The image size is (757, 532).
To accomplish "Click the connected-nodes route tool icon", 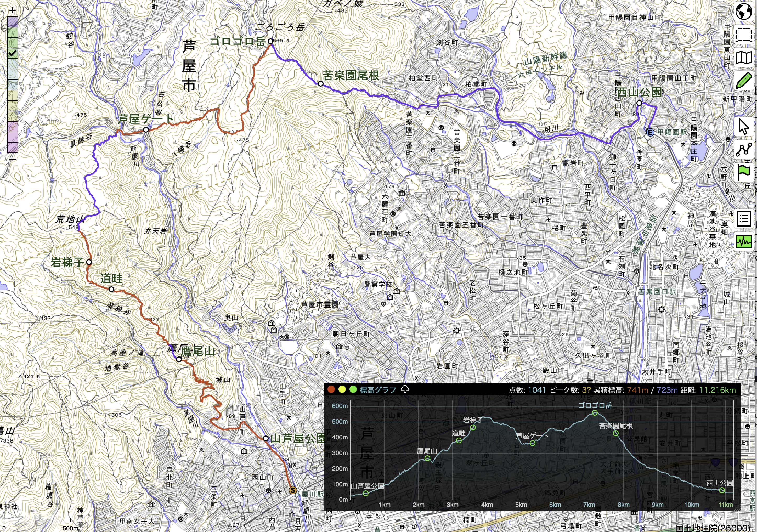I will [744, 150].
